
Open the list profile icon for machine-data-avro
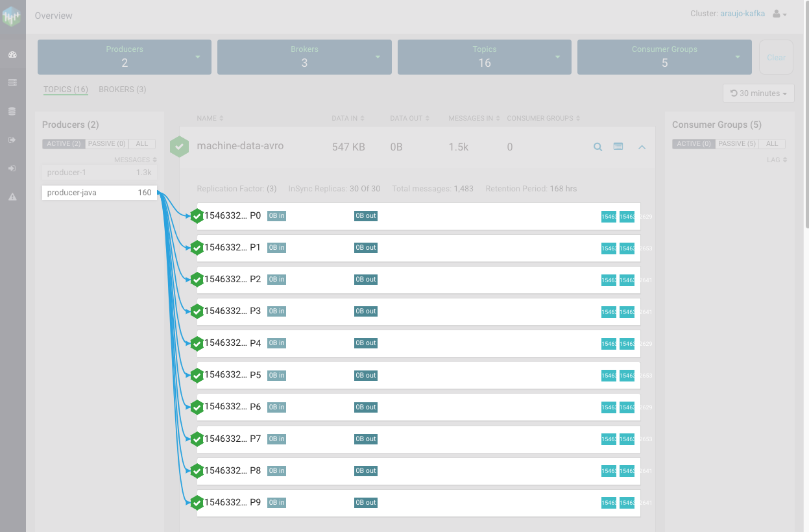pos(618,147)
